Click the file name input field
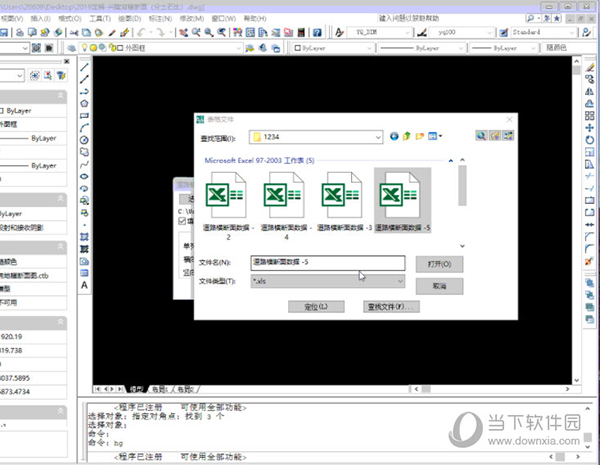600x465 pixels. [x=328, y=263]
